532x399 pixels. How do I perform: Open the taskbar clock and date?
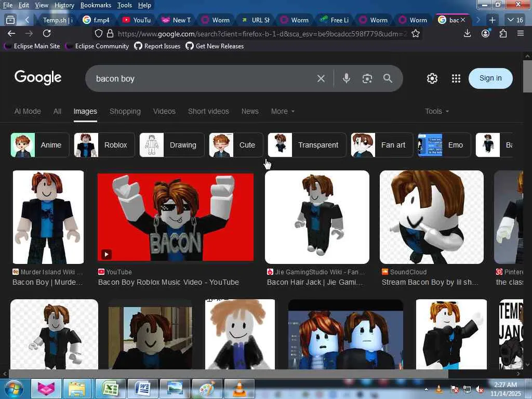pos(506,389)
